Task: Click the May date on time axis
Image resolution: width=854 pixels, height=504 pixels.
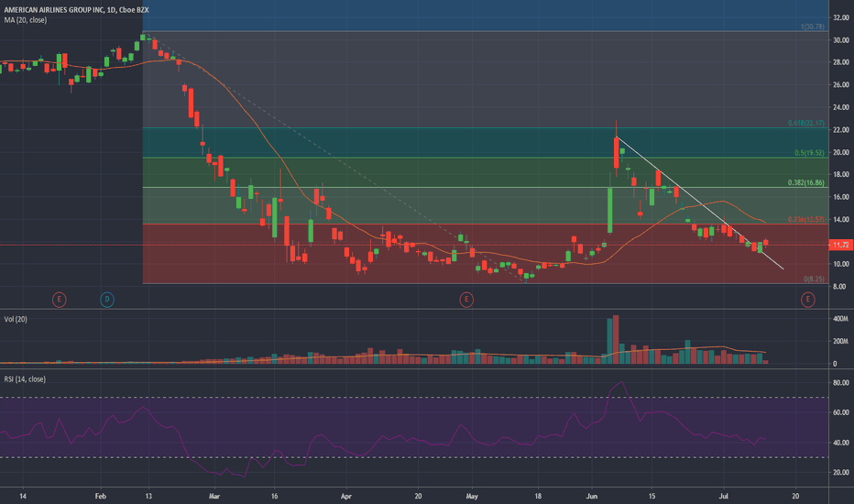Action: 472,497
